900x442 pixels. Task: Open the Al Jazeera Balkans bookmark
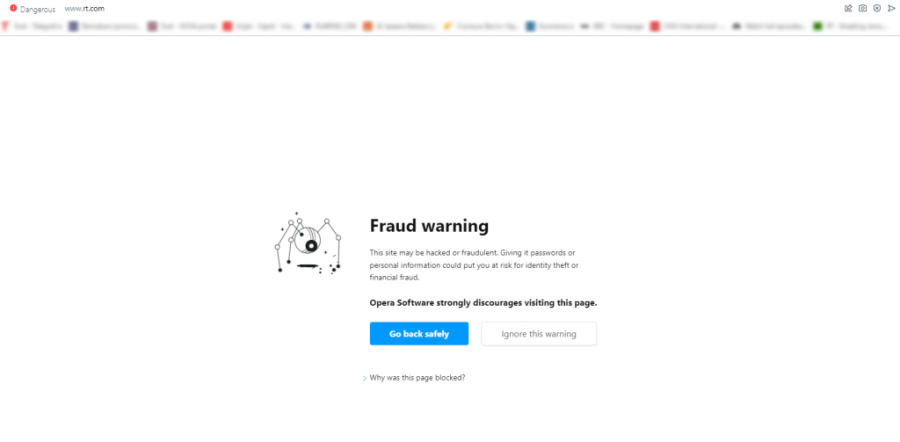coord(399,26)
